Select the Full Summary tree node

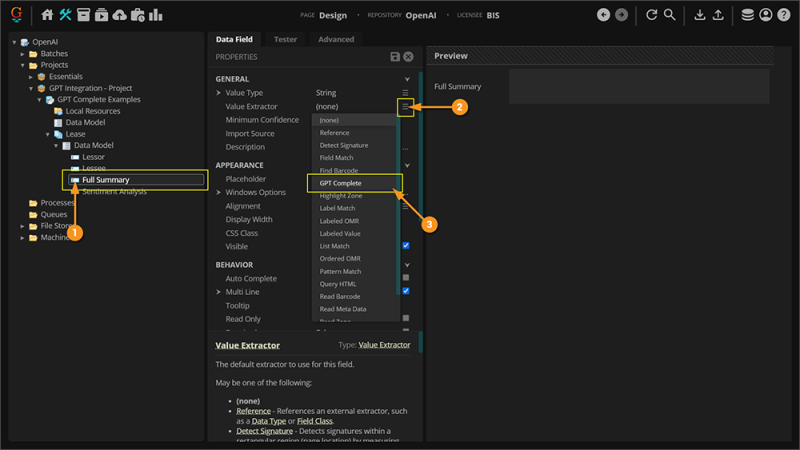click(106, 180)
